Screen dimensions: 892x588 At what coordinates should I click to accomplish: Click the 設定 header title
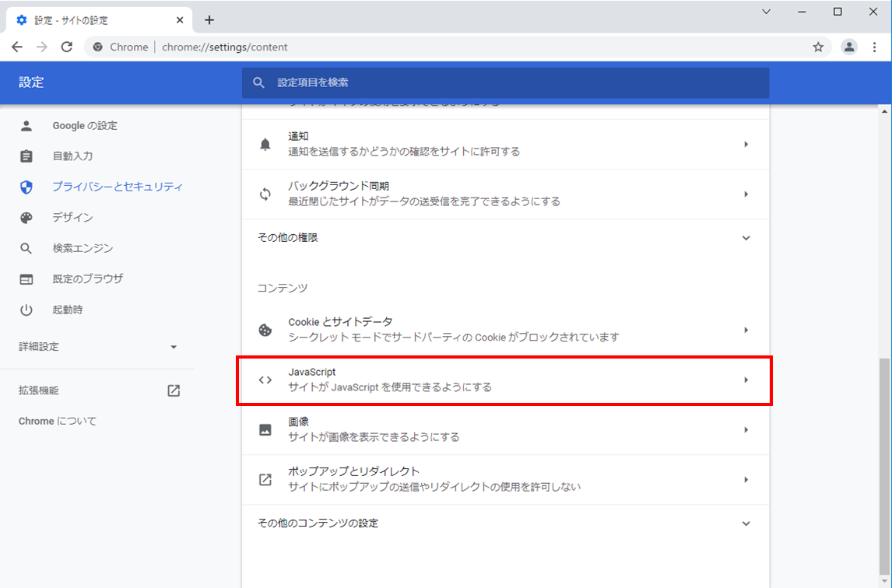pos(31,82)
